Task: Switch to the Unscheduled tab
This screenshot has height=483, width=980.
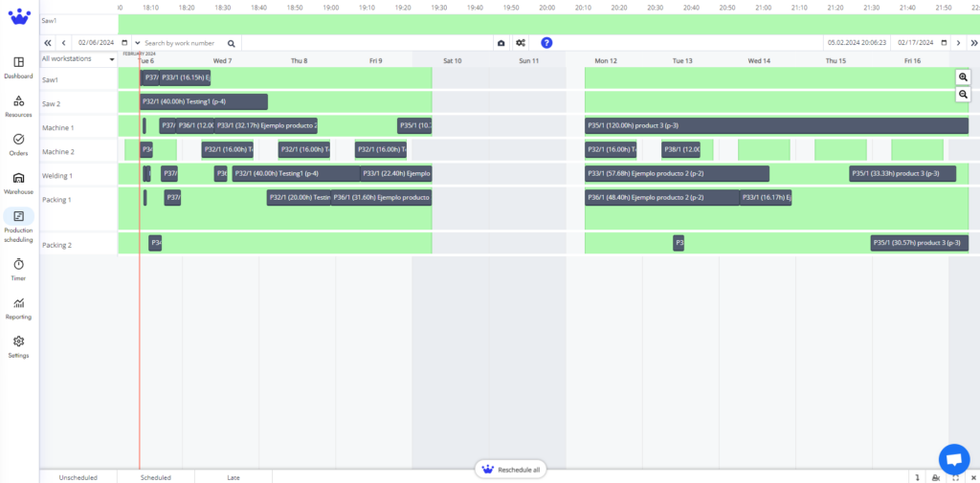Action: point(78,477)
